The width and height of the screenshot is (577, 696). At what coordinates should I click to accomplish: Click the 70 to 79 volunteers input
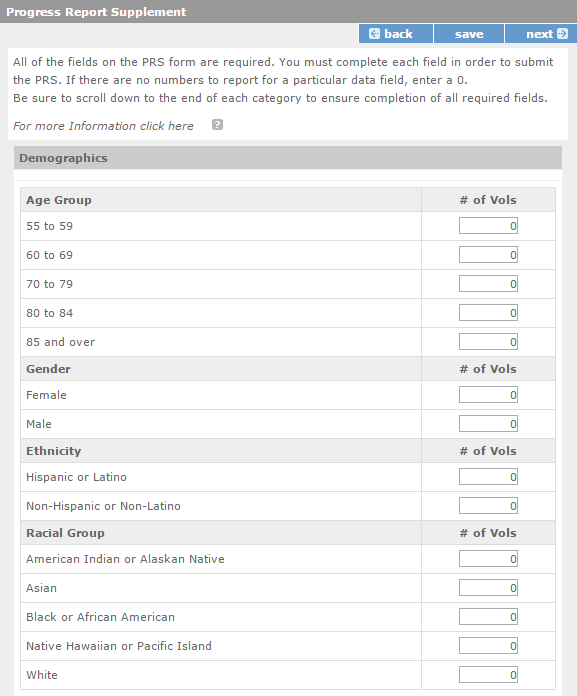point(488,284)
